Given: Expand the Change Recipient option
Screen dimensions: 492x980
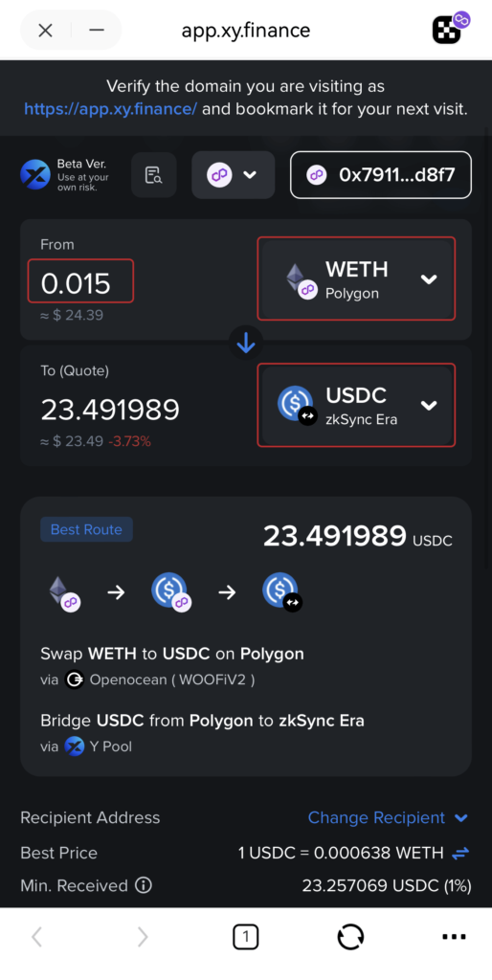Looking at the screenshot, I should tap(389, 817).
